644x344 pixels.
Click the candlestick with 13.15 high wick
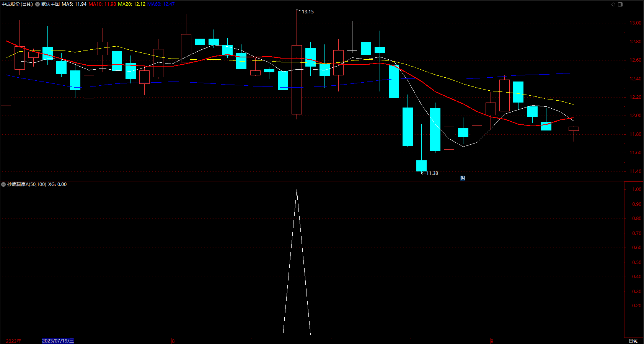(x=297, y=80)
